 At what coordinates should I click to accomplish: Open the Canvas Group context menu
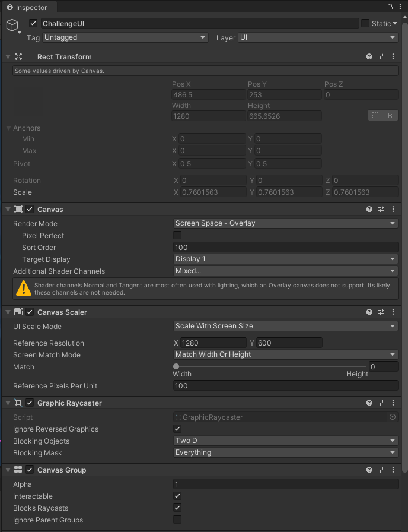click(x=393, y=470)
